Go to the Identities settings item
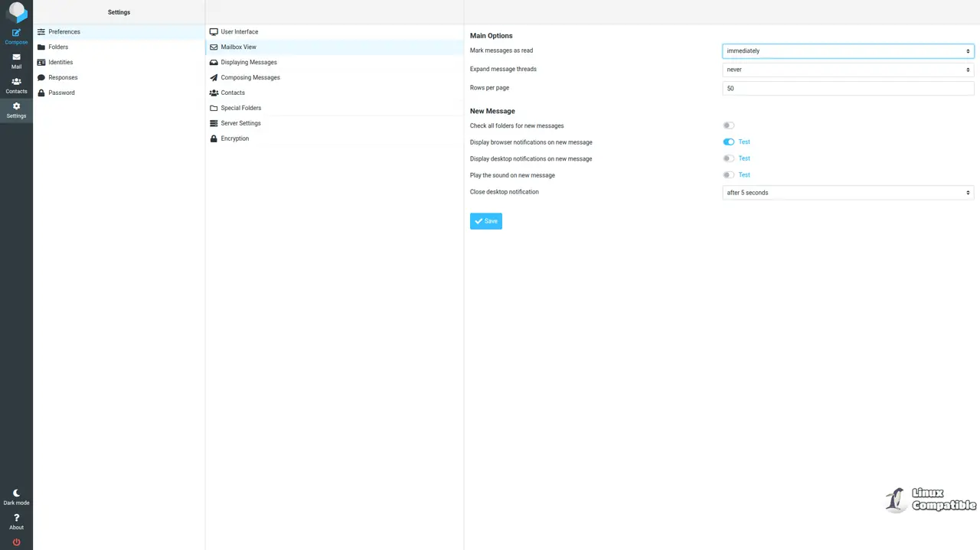Viewport: 980px width, 550px height. (x=60, y=62)
